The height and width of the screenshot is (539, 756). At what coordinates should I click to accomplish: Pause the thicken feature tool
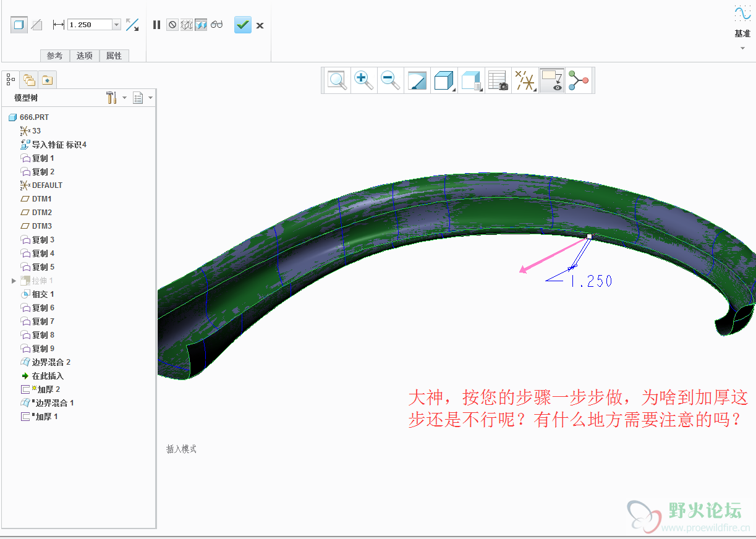pyautogui.click(x=156, y=25)
